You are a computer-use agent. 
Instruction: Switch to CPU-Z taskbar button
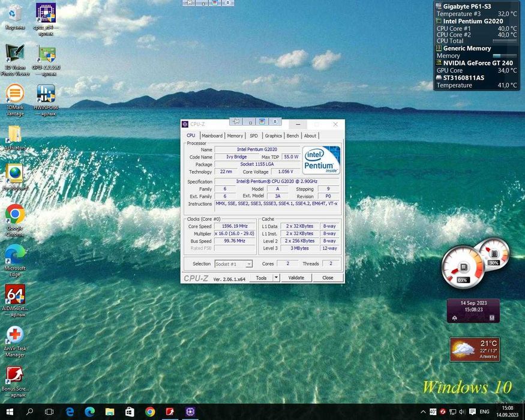[x=190, y=412]
